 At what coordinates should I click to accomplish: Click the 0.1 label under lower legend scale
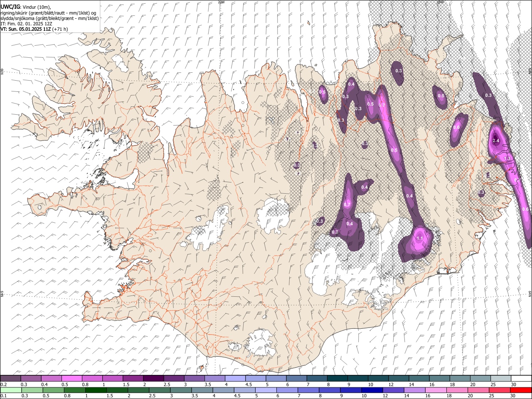[4, 396]
